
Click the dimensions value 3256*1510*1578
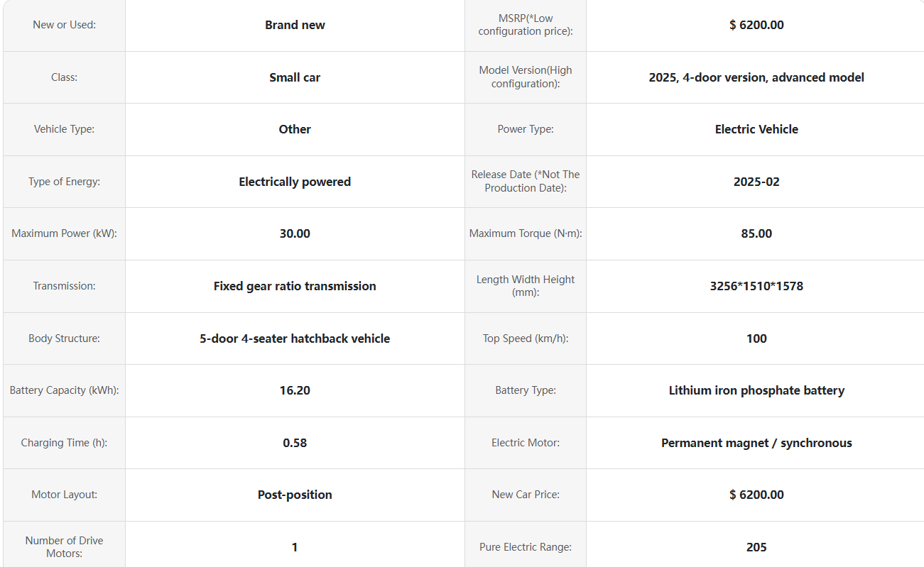(x=756, y=286)
